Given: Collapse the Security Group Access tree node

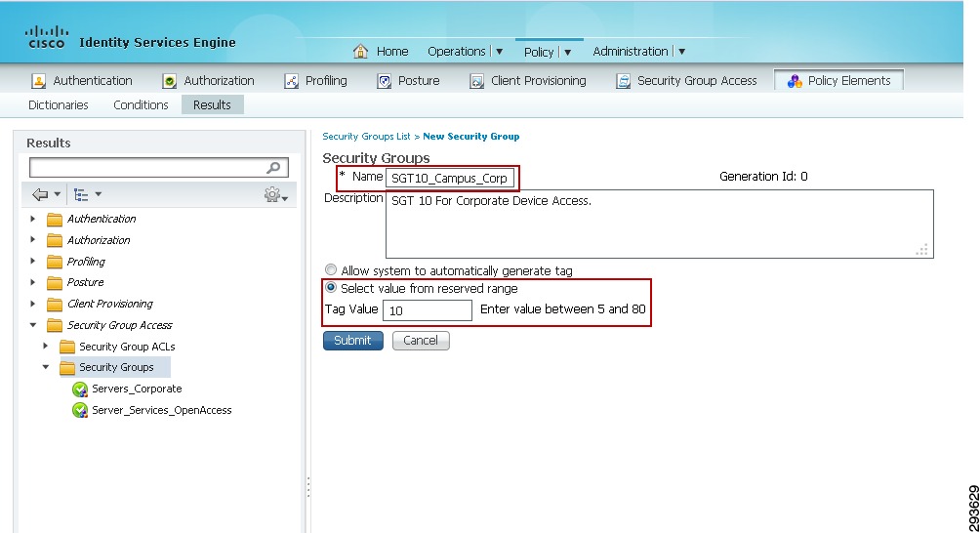Looking at the screenshot, I should point(33,325).
